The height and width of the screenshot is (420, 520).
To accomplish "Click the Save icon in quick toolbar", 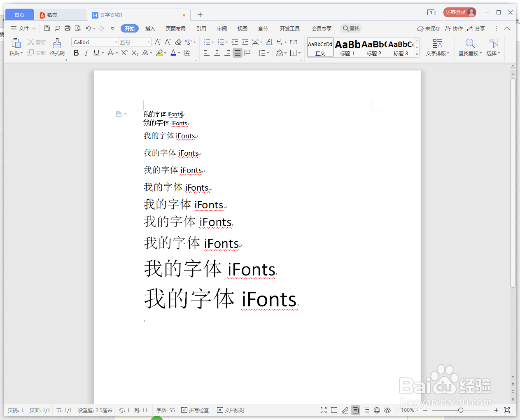I will pos(47,28).
